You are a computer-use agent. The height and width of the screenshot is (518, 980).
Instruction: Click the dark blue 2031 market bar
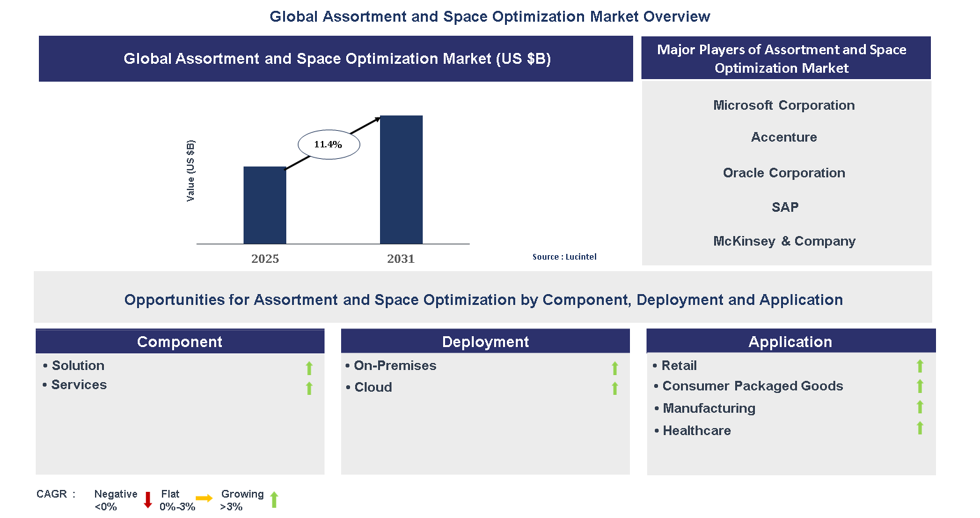coord(401,179)
